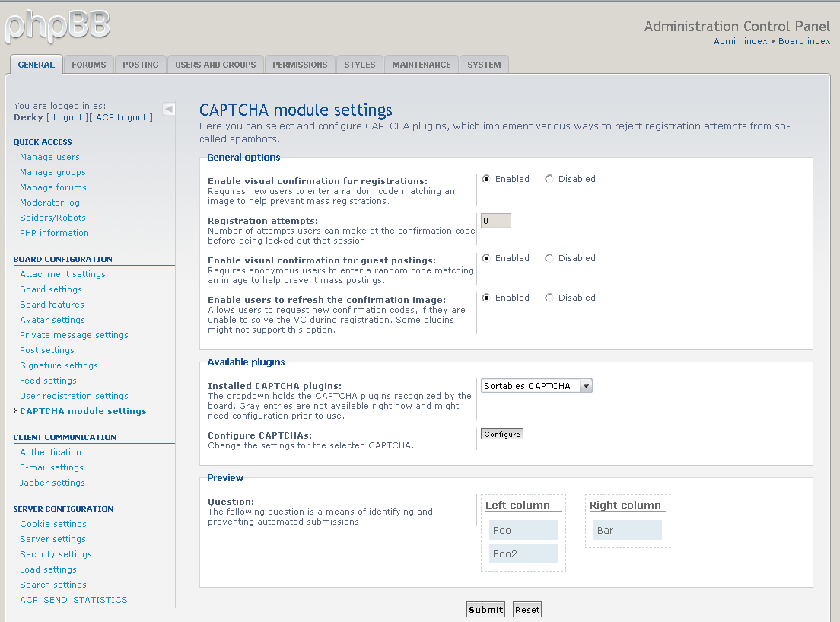Go to the Styles tab
This screenshot has height=622, width=840.
click(360, 65)
